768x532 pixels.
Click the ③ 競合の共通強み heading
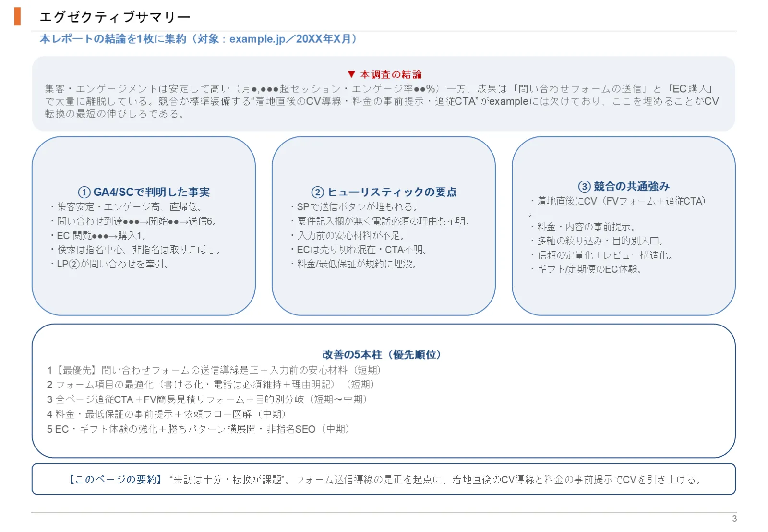[624, 186]
